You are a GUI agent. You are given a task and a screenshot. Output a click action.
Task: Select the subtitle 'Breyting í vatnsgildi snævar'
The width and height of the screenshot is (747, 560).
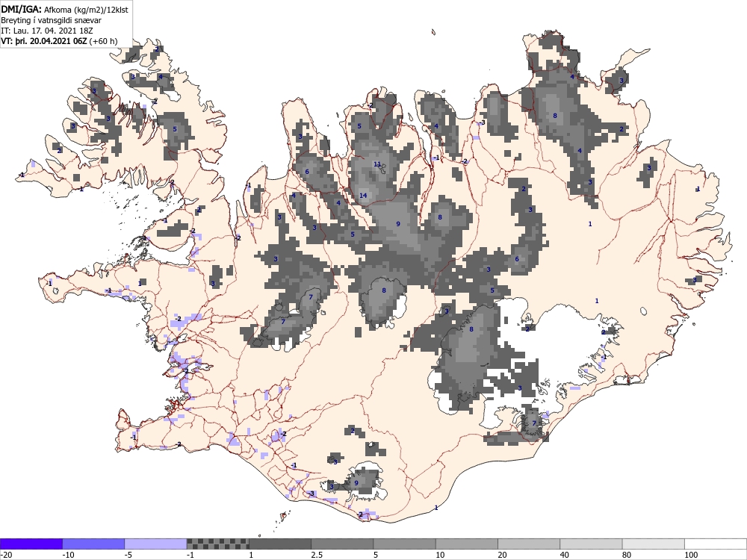tap(51, 20)
